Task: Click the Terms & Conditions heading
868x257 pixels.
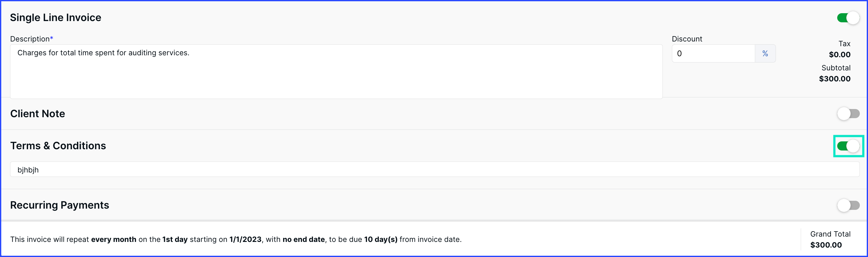Action: point(58,145)
